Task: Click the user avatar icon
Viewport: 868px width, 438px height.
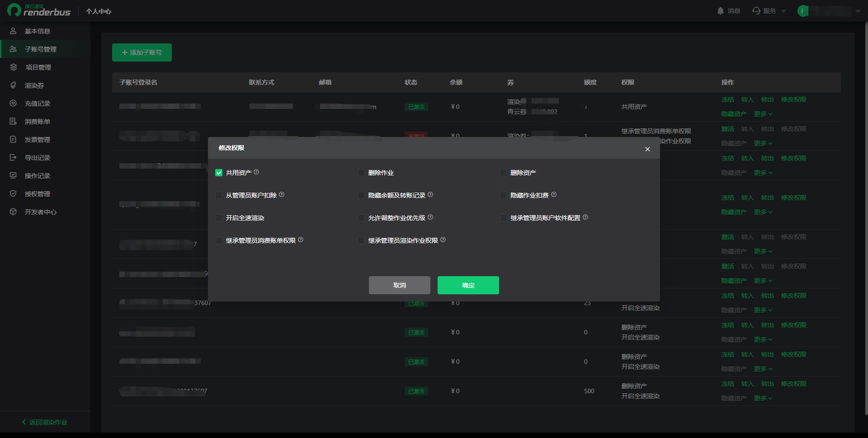Action: (x=803, y=11)
